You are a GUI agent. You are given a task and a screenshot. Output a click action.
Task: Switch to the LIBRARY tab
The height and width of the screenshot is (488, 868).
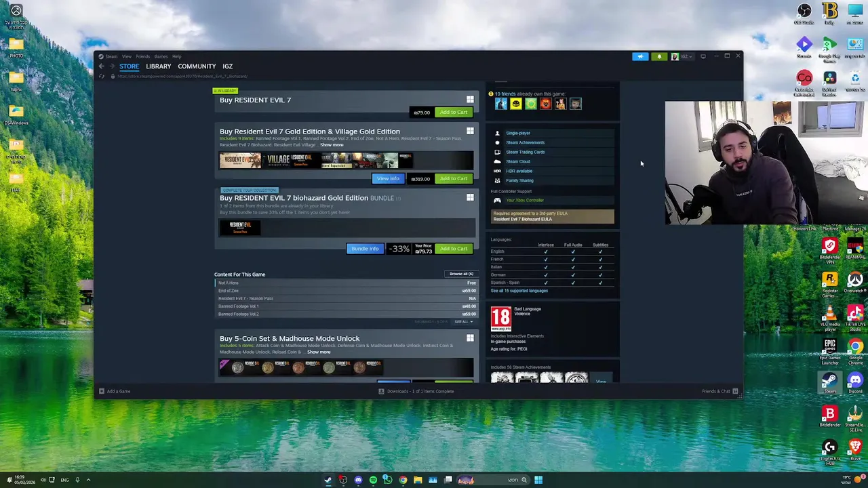tap(158, 66)
